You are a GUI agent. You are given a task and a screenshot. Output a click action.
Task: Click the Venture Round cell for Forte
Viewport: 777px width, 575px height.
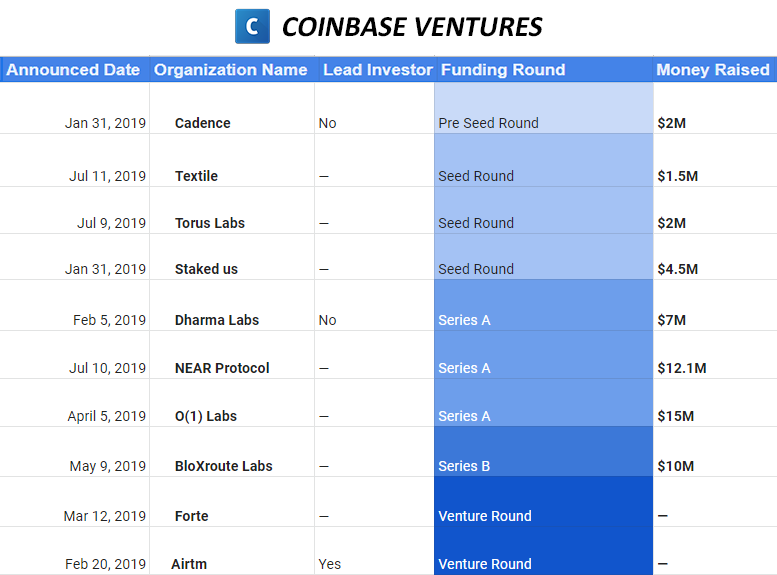(544, 502)
